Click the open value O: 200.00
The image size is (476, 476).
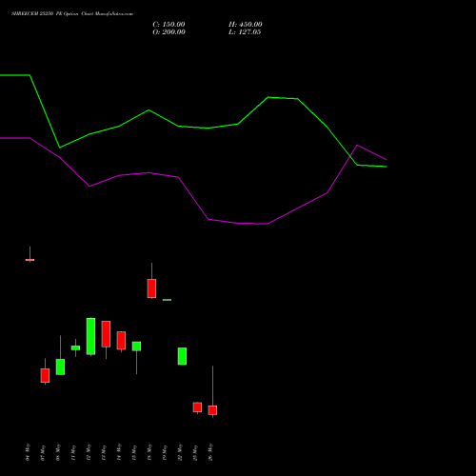169,32
